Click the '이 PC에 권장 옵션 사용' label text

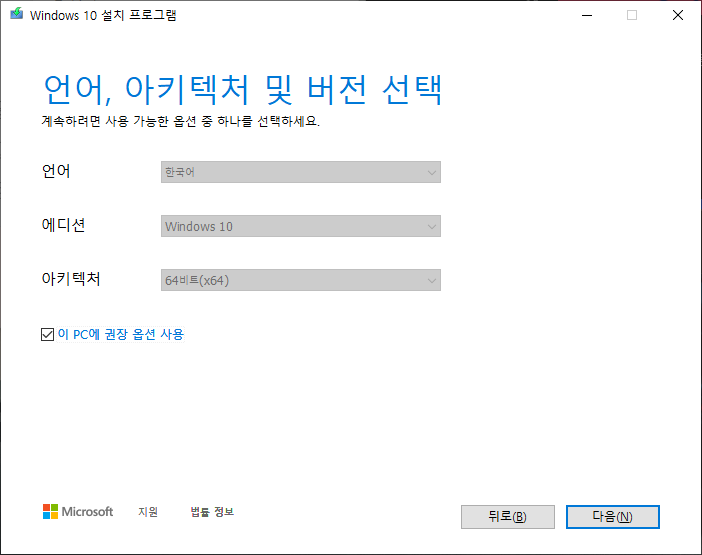point(121,334)
